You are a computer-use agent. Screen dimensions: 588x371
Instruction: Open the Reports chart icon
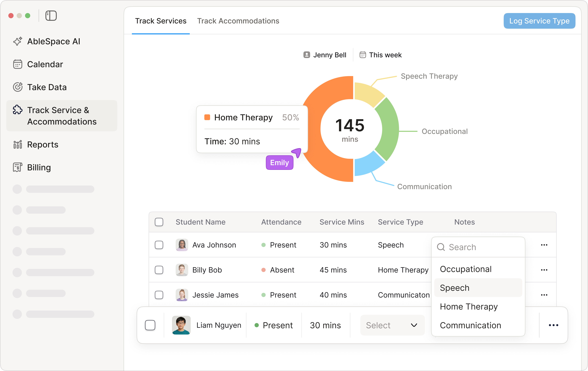tap(18, 144)
